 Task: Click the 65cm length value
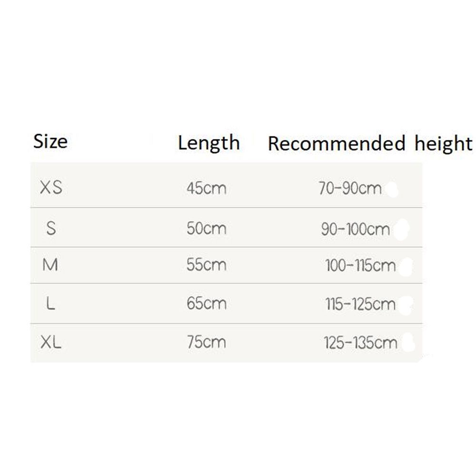pyautogui.click(x=207, y=304)
